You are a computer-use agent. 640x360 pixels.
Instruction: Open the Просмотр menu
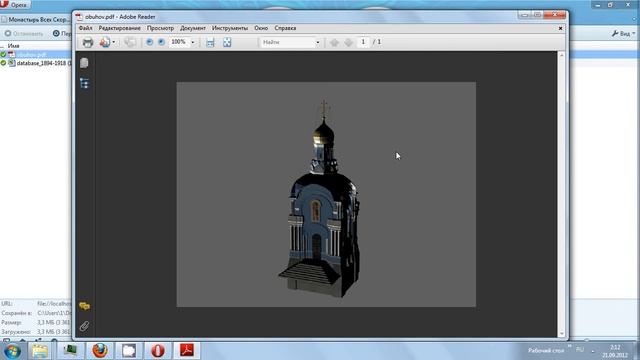pyautogui.click(x=160, y=28)
